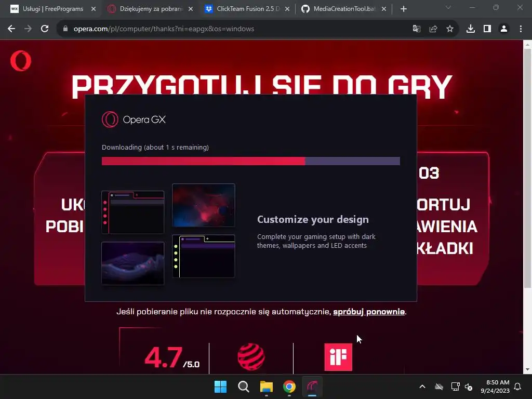
Task: Switch to ClickTeam Fusion 2.5 tab
Action: (243, 9)
